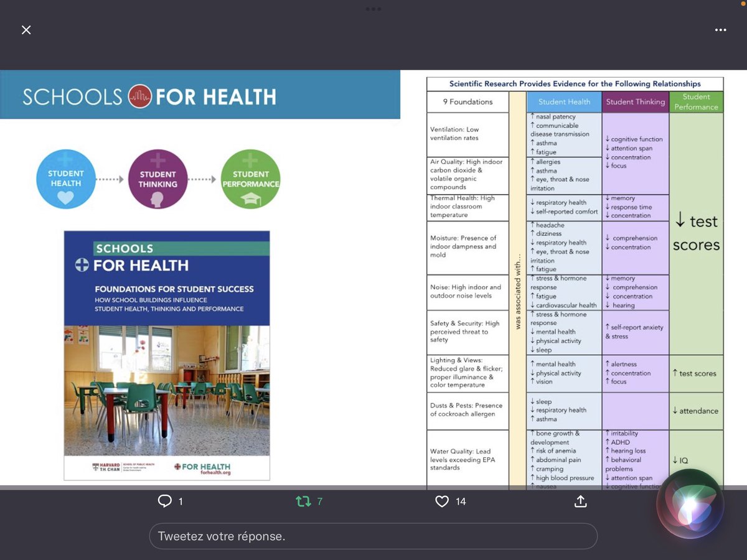Tap the 'Scientific Research Provides Evidence' table title
747x560 pixels.
tap(575, 84)
